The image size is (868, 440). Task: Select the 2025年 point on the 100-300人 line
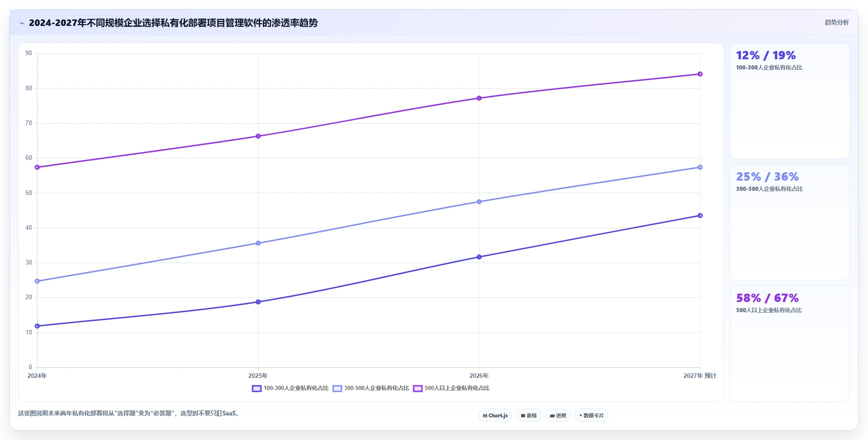(x=258, y=302)
